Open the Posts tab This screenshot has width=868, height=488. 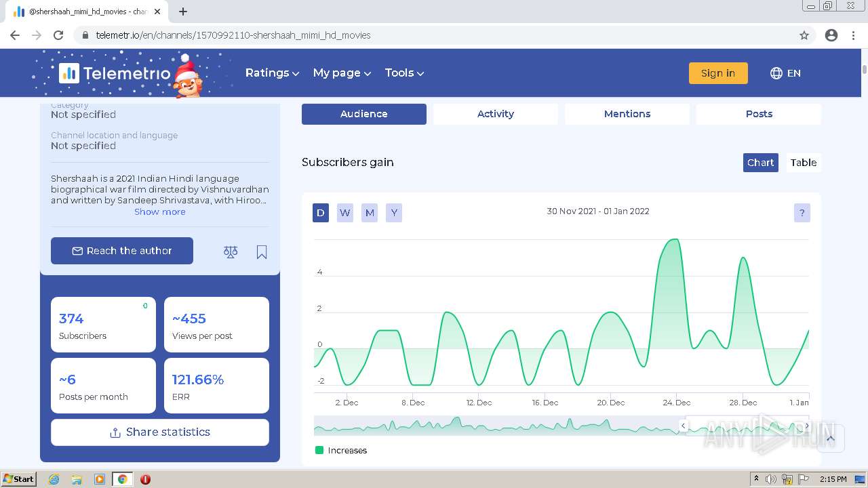759,114
